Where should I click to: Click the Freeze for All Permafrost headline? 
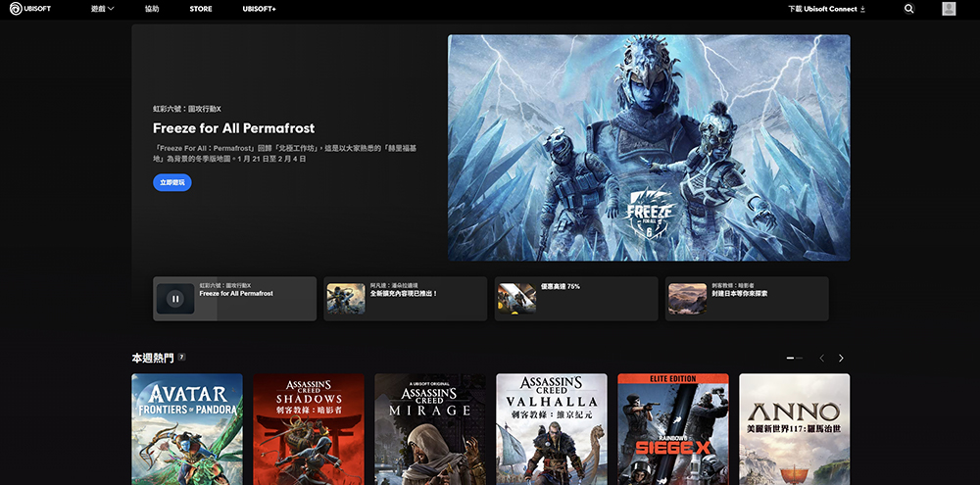234,128
